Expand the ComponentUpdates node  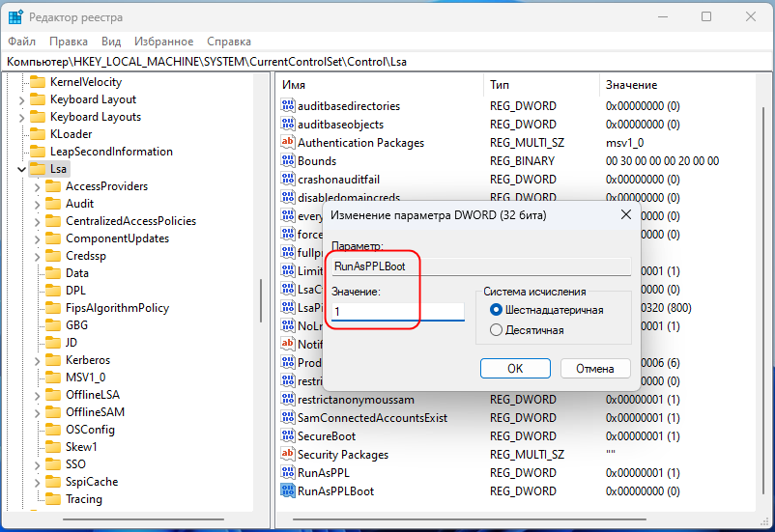pyautogui.click(x=37, y=238)
